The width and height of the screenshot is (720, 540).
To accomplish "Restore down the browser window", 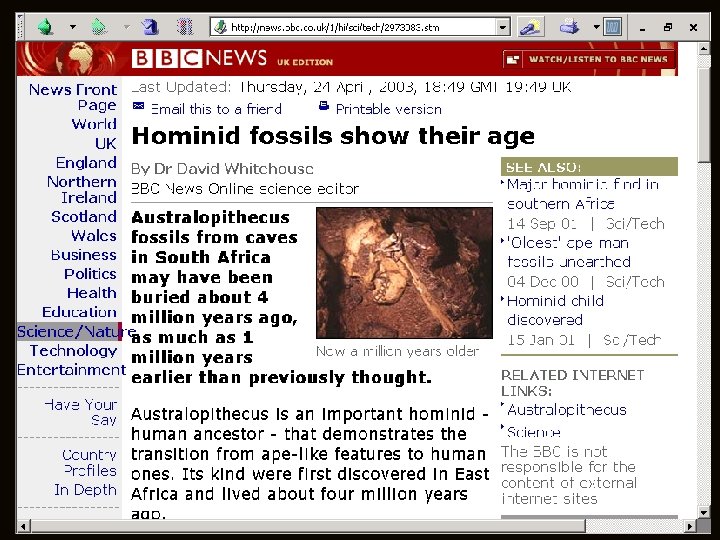I will click(668, 28).
